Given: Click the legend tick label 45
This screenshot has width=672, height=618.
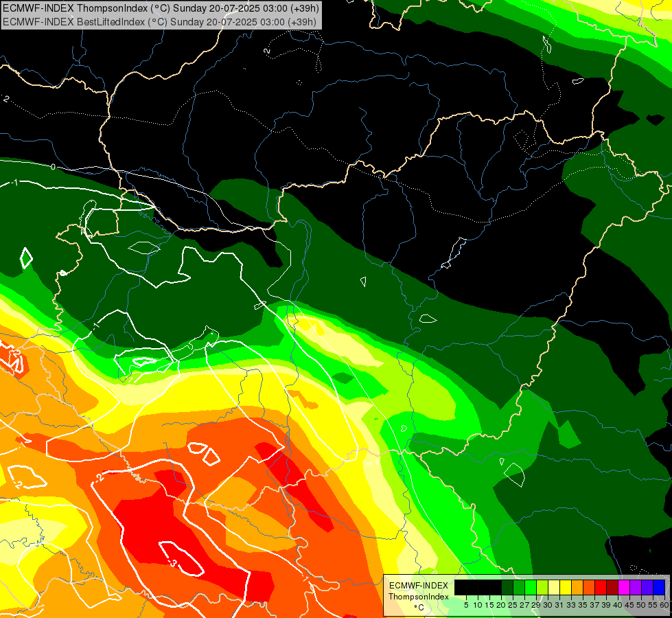Looking at the screenshot, I should click(630, 605).
